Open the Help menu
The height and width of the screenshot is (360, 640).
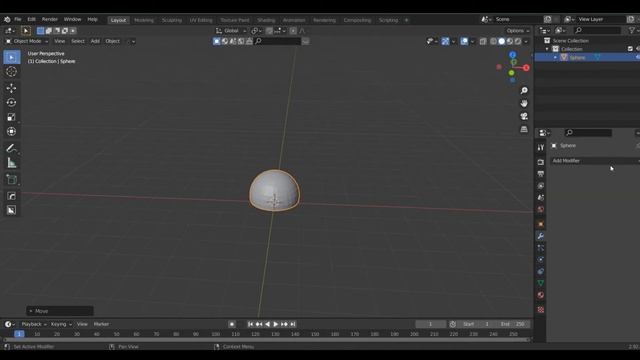[x=92, y=19]
